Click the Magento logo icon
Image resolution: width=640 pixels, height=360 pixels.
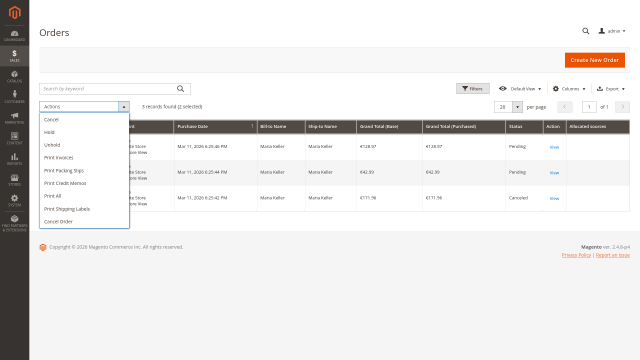pyautogui.click(x=14, y=12)
